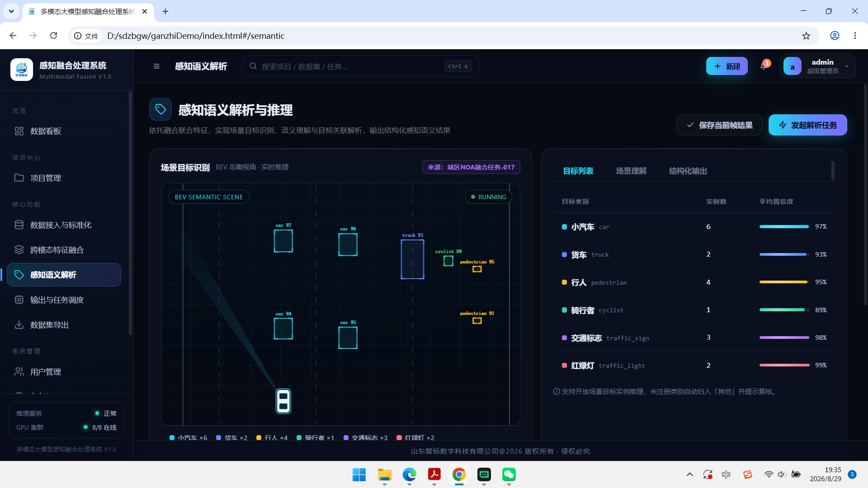Select the 行人 pedestrian row

[x=694, y=282]
